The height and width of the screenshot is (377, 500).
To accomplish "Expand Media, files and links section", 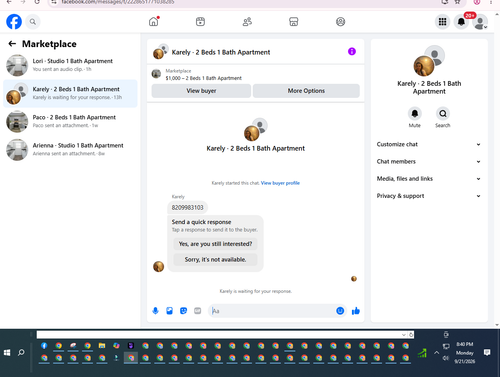I will [x=429, y=179].
